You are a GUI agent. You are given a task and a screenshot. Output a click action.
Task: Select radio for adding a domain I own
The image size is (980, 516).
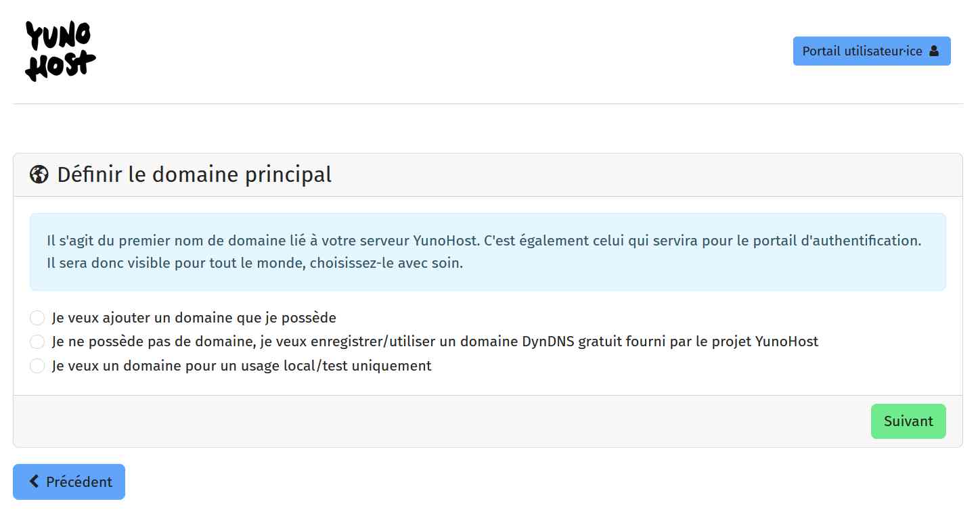coord(37,318)
